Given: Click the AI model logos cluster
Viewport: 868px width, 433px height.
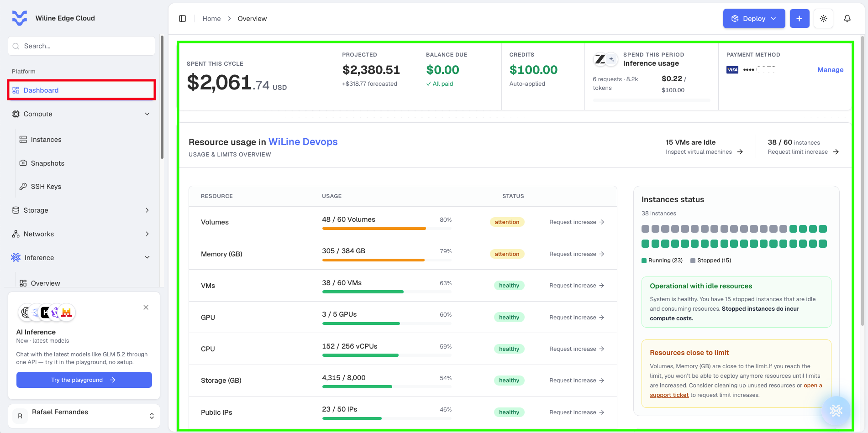Looking at the screenshot, I should [x=47, y=313].
